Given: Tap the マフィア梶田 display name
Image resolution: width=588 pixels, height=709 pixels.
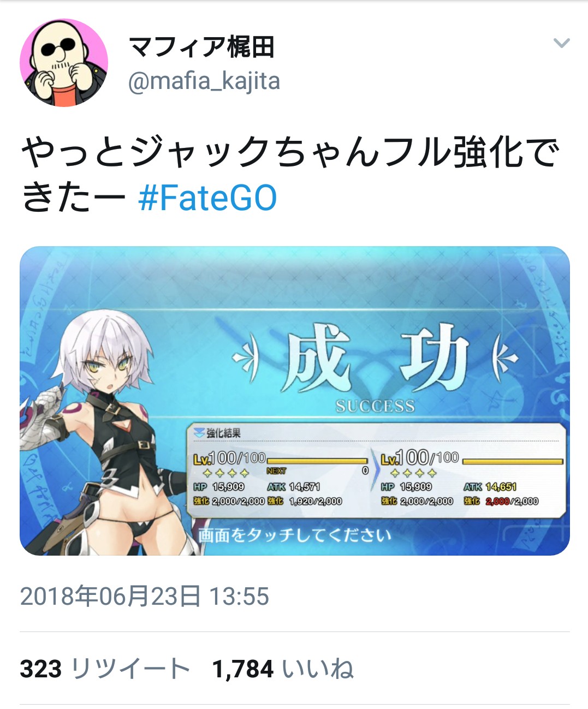Looking at the screenshot, I should pyautogui.click(x=201, y=47).
